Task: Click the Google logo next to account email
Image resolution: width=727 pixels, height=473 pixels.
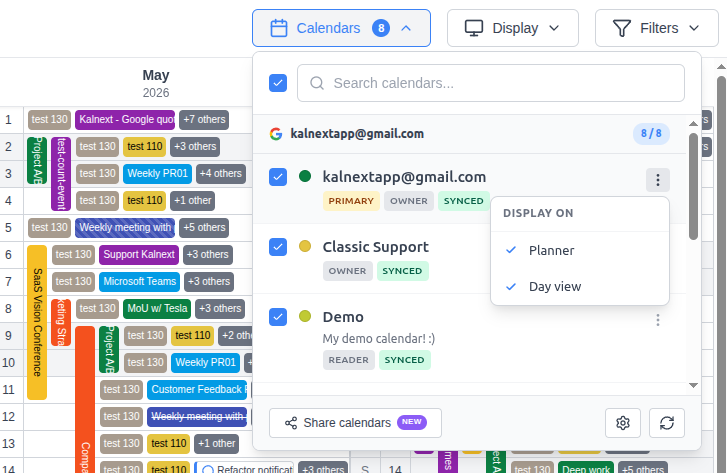Action: pyautogui.click(x=276, y=134)
